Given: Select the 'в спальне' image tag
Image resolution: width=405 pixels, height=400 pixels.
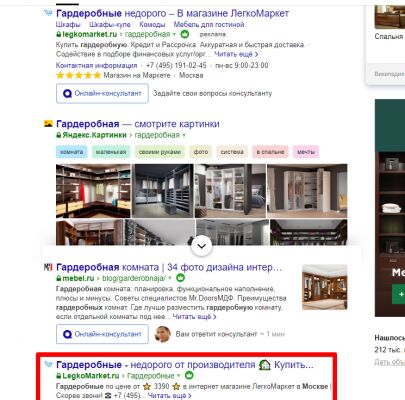Looking at the screenshot, I should point(270,152).
